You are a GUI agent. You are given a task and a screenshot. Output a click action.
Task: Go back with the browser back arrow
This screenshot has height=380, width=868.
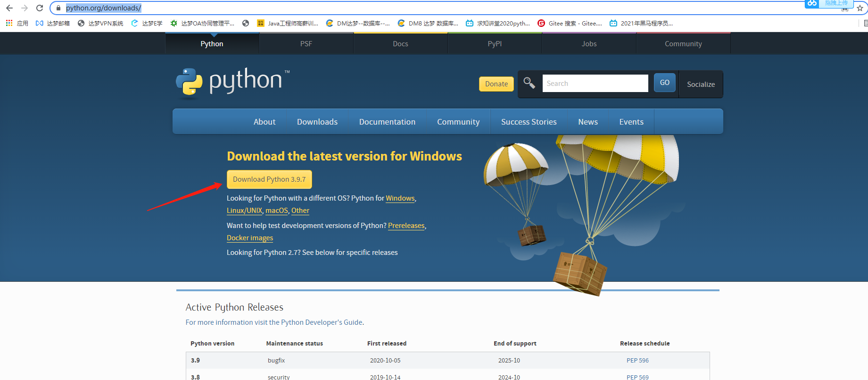click(x=9, y=8)
